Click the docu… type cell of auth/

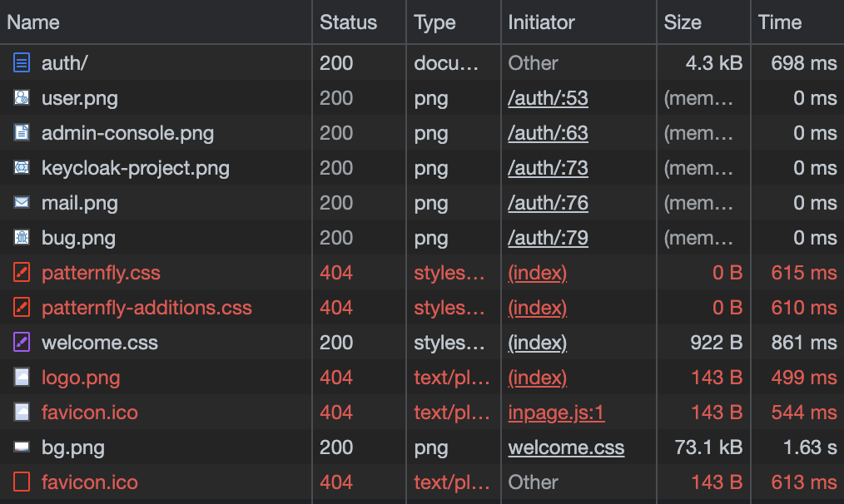(x=446, y=63)
